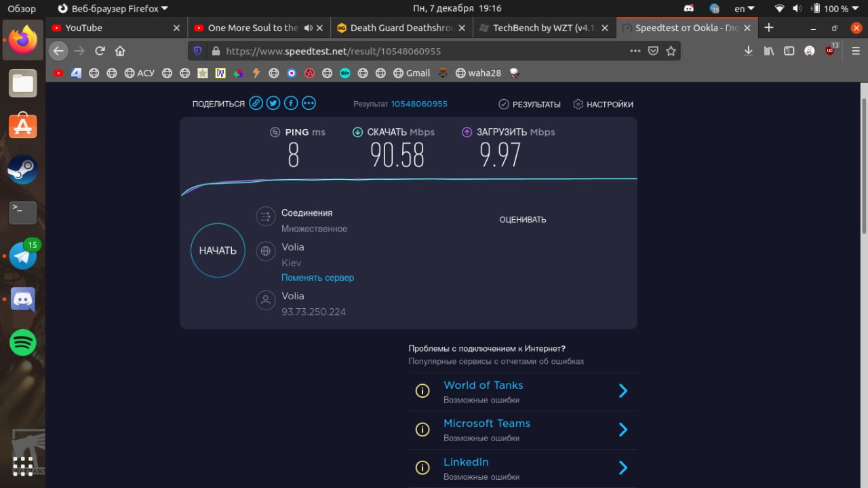Copy share link icon on Speedtest
This screenshot has width=868, height=488.
pyautogui.click(x=256, y=103)
